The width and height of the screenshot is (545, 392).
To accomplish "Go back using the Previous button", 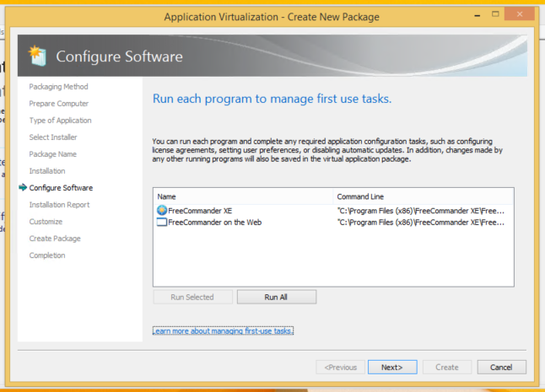I will pyautogui.click(x=341, y=367).
